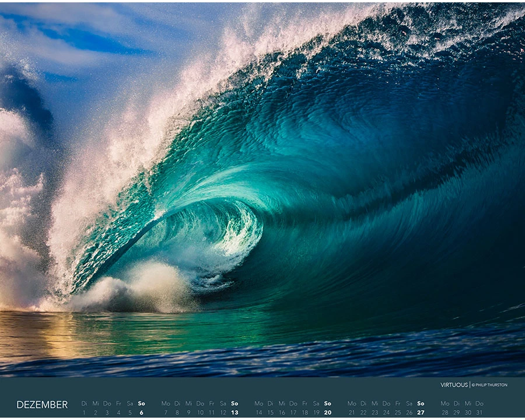Screen dimensions: 525x420
Task: Click date 20 in the calendar strip
Action: click(x=328, y=412)
